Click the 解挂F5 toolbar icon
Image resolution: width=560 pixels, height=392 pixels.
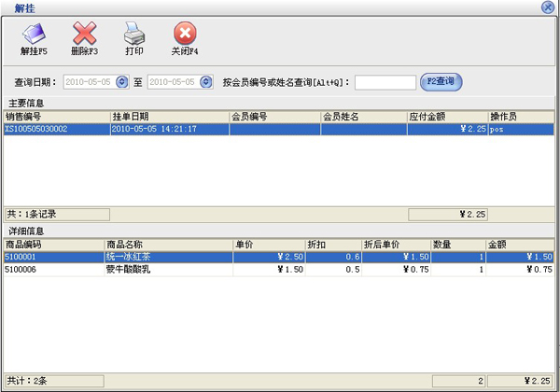point(34,36)
